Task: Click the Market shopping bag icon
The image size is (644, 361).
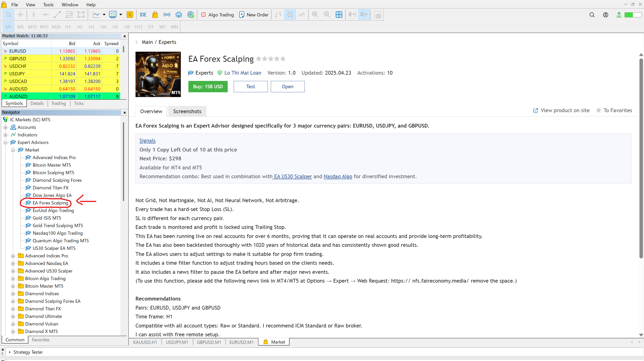Action: pyautogui.click(x=155, y=15)
